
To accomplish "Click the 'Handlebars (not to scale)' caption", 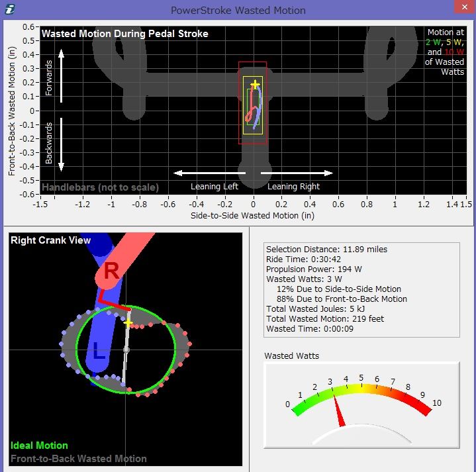I will coord(100,187).
